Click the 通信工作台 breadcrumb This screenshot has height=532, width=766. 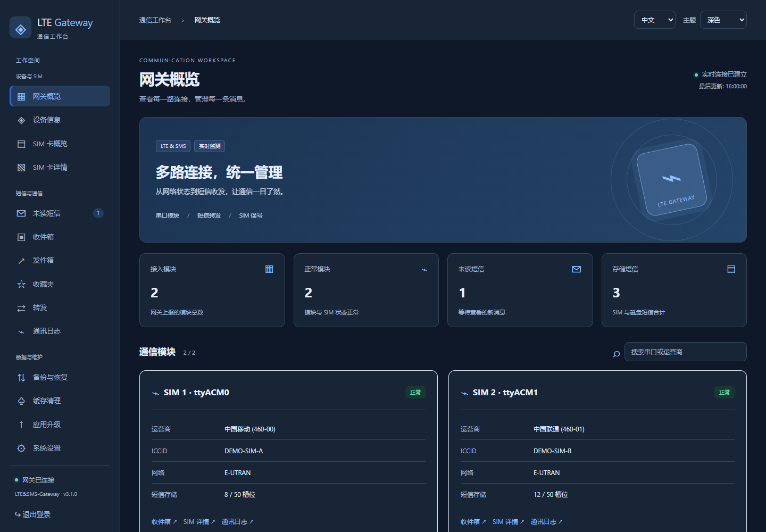pyautogui.click(x=155, y=20)
